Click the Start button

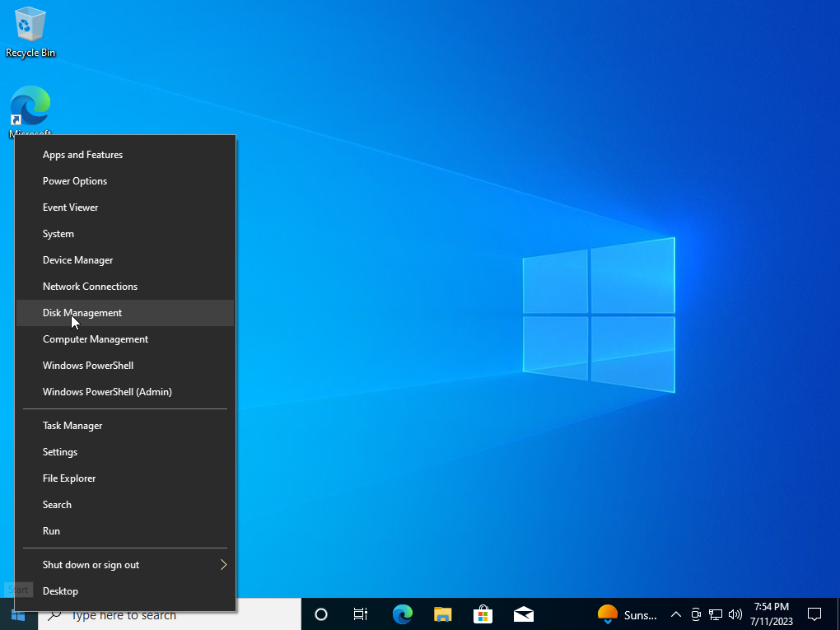click(16, 614)
